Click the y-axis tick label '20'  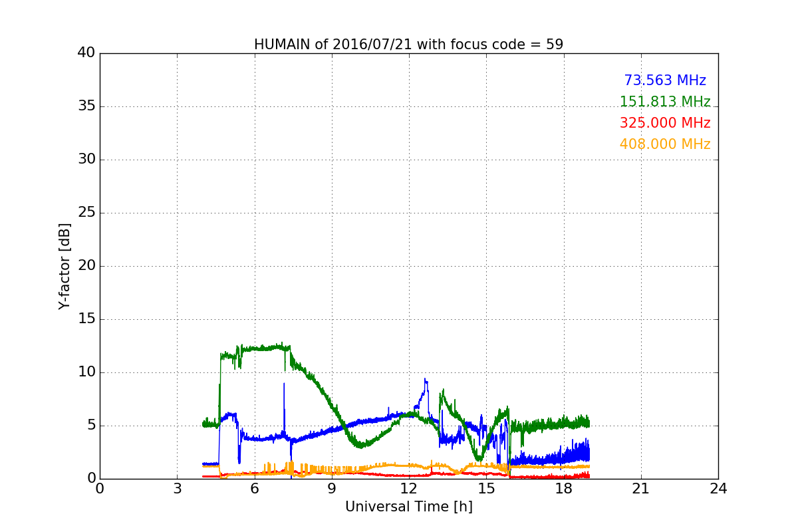pos(86,265)
